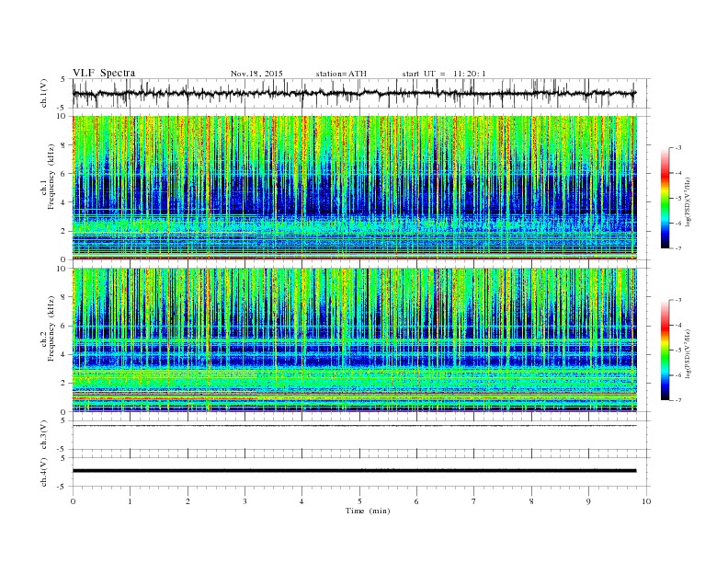Click the "start UT = 11:20: 1" text

(x=444, y=74)
